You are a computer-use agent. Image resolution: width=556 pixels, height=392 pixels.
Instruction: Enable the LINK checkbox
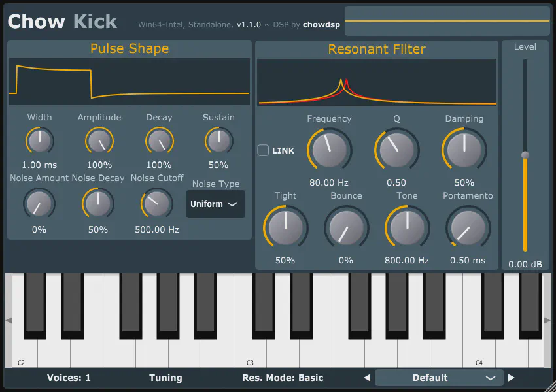[x=263, y=150]
